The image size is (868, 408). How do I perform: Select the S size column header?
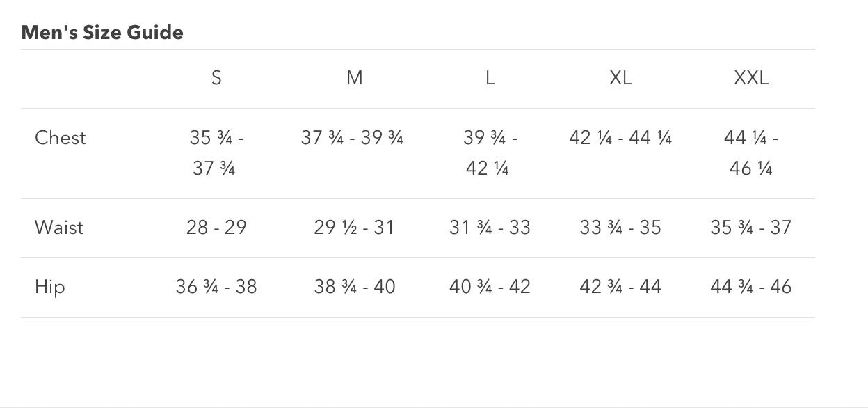click(216, 78)
